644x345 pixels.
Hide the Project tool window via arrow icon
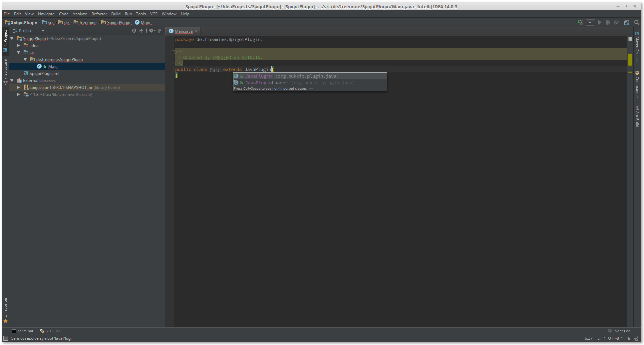point(160,31)
